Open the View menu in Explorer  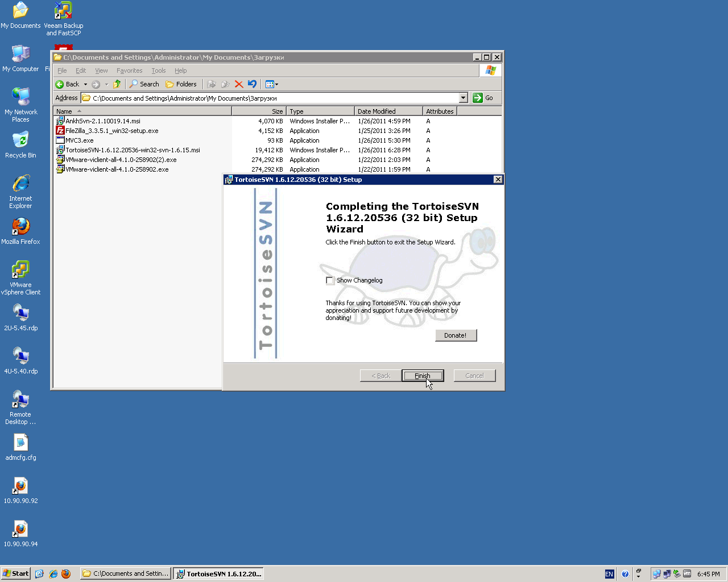coord(101,70)
